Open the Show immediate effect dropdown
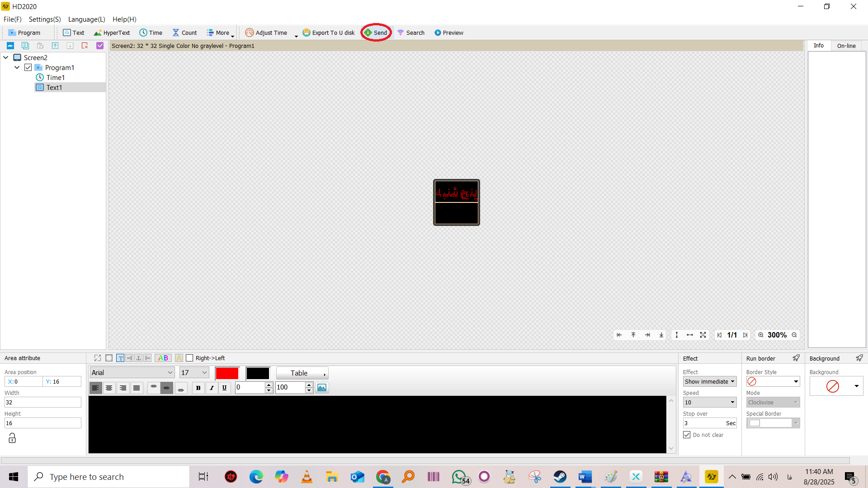The height and width of the screenshot is (488, 868). [x=709, y=381]
